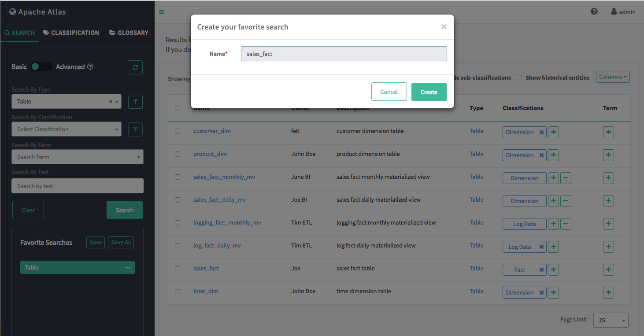Cancel the favorite search dialog

(389, 92)
